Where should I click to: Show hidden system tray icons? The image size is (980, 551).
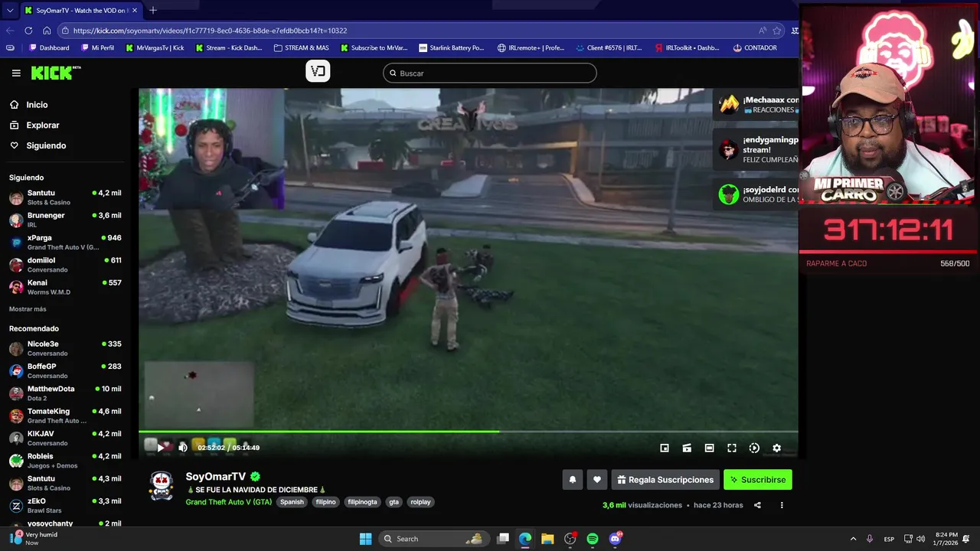pyautogui.click(x=853, y=539)
